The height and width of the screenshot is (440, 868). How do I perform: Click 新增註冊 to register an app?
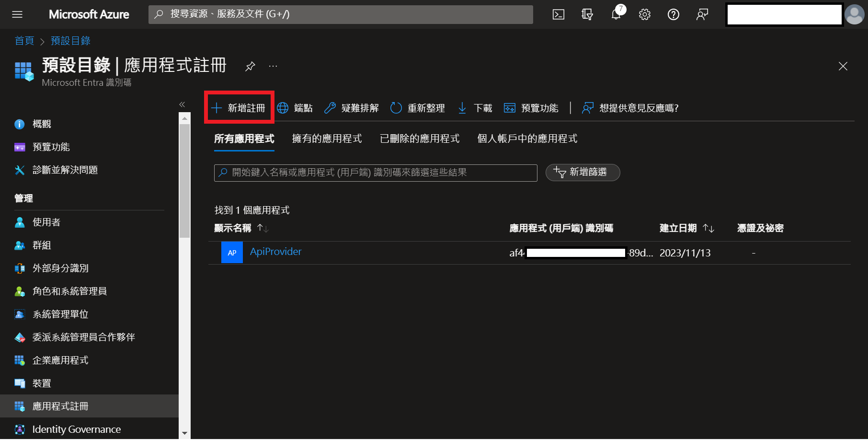[239, 108]
